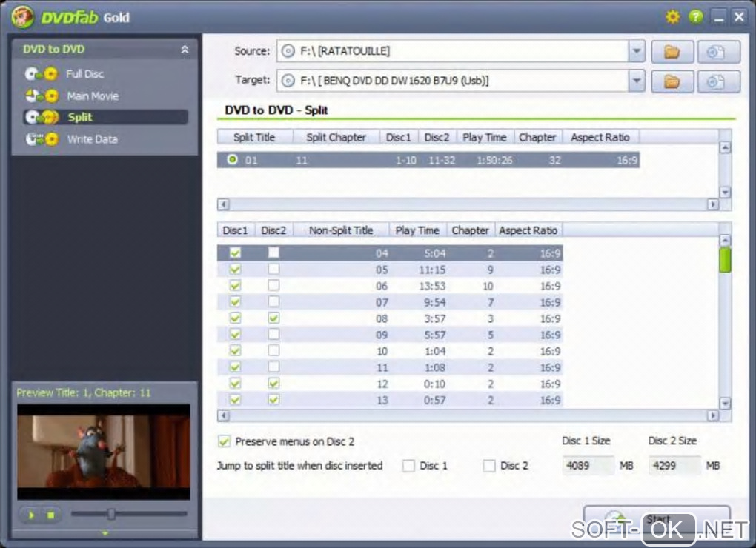Select target disc image icon
This screenshot has height=548, width=756.
(718, 81)
